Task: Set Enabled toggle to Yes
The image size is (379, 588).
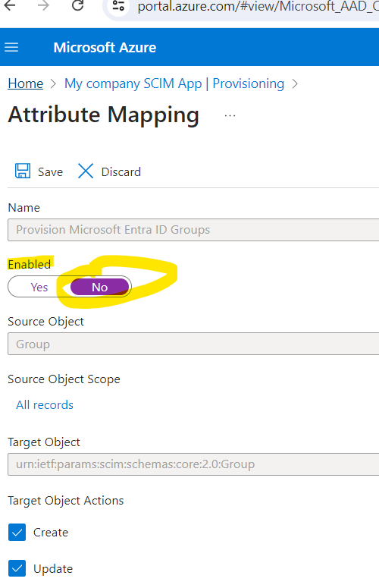Action: coord(39,287)
